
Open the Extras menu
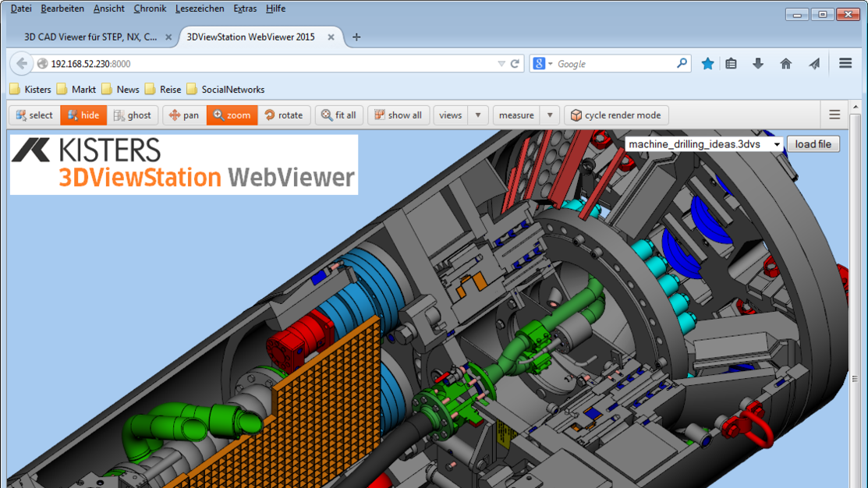point(245,9)
